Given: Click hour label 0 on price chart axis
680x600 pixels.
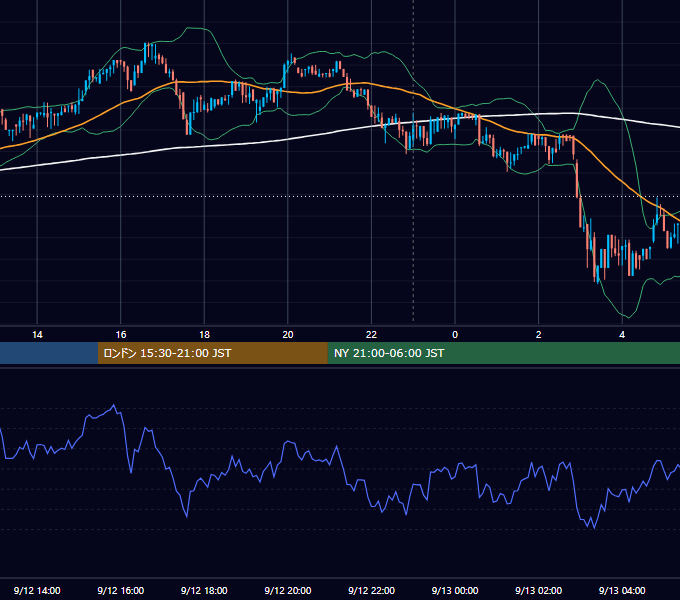Looking at the screenshot, I should coord(455,335).
